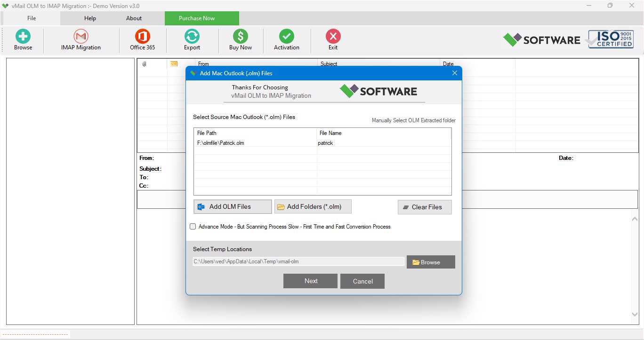Click the Add Folders (*.olm) button
644x340 pixels.
click(313, 206)
